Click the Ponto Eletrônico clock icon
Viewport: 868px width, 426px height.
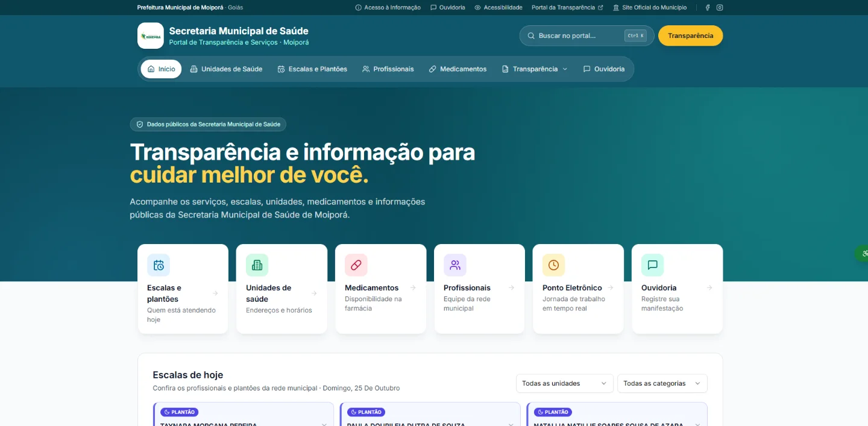tap(553, 265)
